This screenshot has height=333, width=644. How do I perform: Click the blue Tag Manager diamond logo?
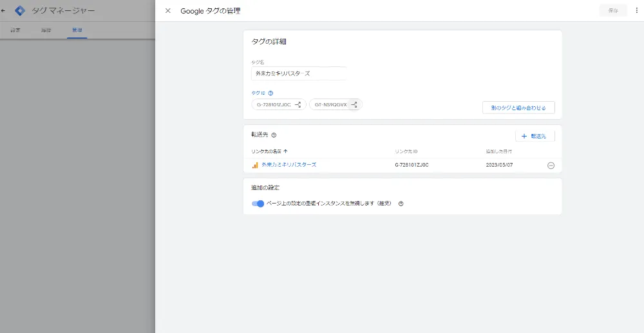20,11
